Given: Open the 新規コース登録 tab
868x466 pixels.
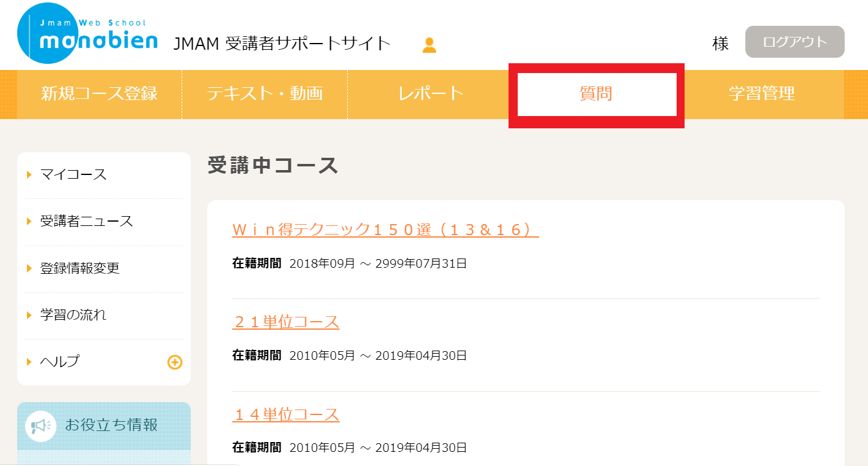Looking at the screenshot, I should [99, 94].
